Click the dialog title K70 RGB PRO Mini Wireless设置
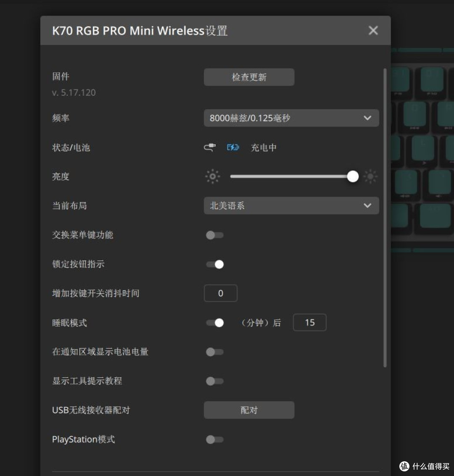 point(140,31)
